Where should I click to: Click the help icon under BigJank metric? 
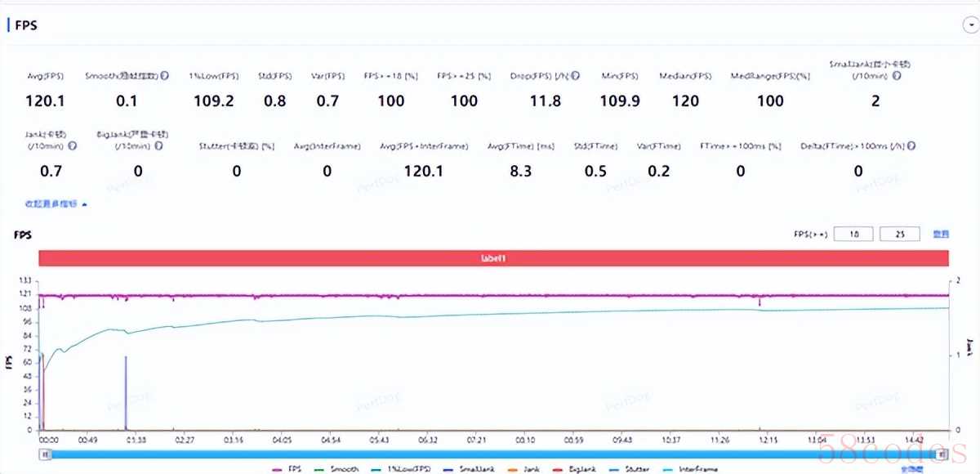(x=158, y=146)
